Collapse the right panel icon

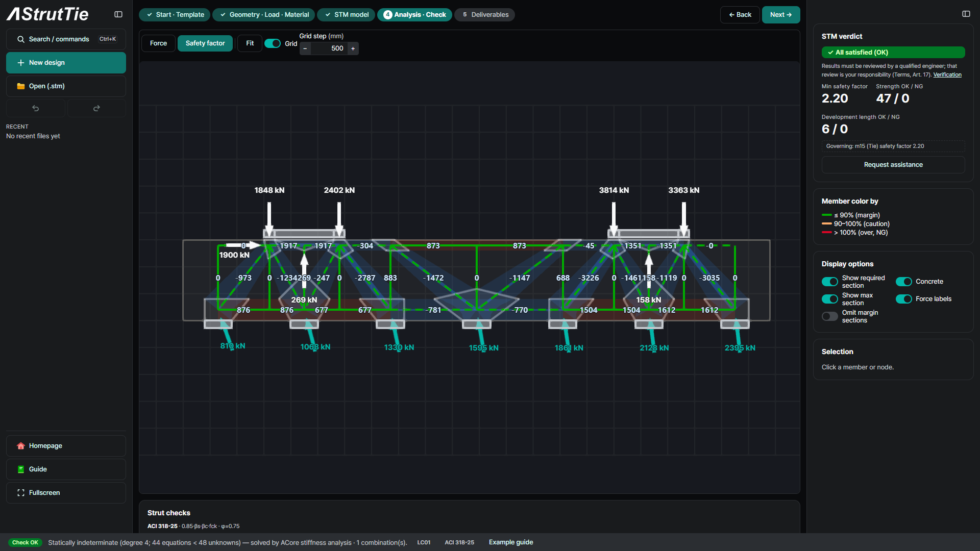(x=966, y=14)
